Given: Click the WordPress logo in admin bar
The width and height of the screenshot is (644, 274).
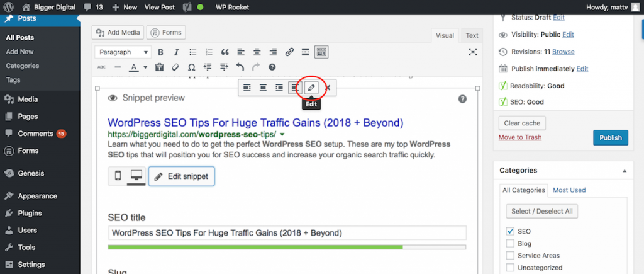Looking at the screenshot, I should point(9,7).
